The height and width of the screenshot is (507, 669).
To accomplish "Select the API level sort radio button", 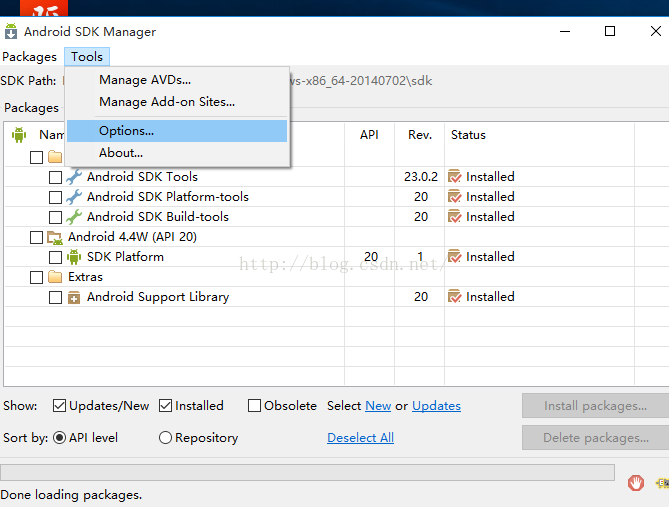I will (59, 437).
